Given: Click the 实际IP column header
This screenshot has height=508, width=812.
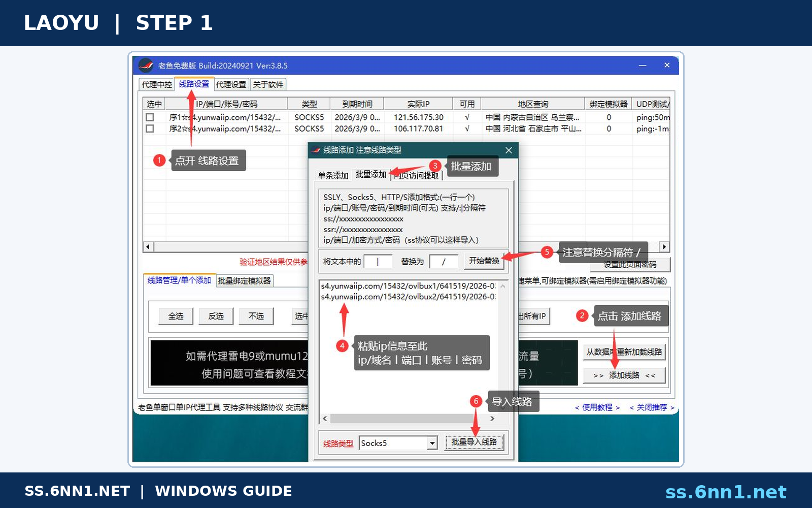Looking at the screenshot, I should coord(418,104).
